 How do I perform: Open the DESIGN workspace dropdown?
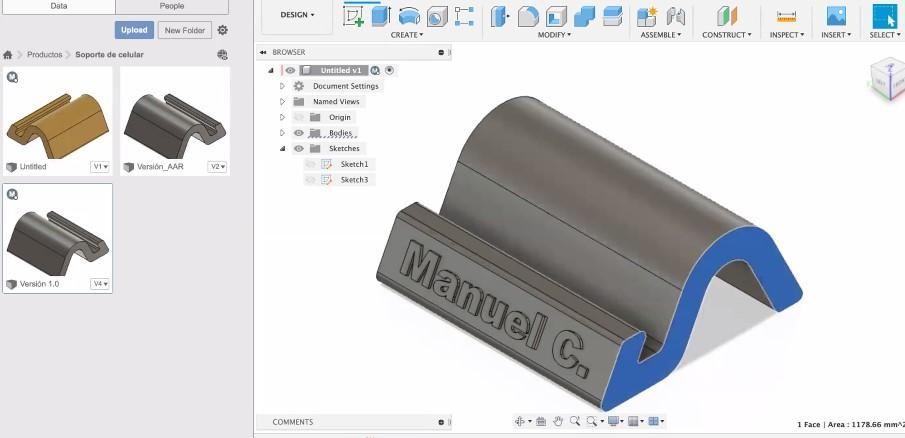pyautogui.click(x=297, y=15)
